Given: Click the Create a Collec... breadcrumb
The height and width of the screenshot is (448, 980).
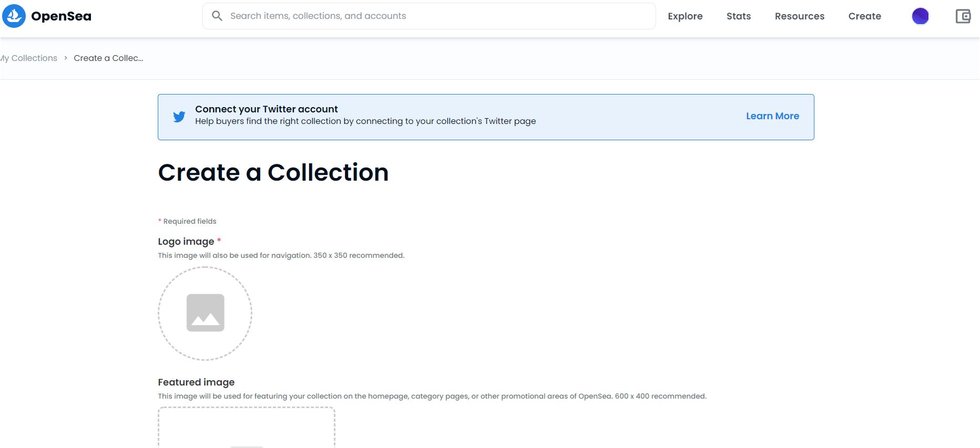Looking at the screenshot, I should point(108,58).
